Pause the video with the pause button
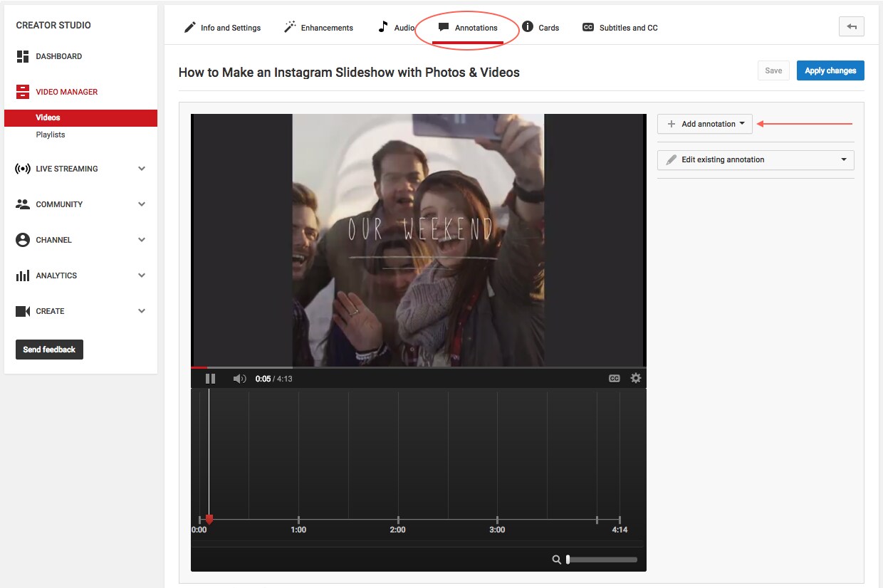 (x=210, y=379)
